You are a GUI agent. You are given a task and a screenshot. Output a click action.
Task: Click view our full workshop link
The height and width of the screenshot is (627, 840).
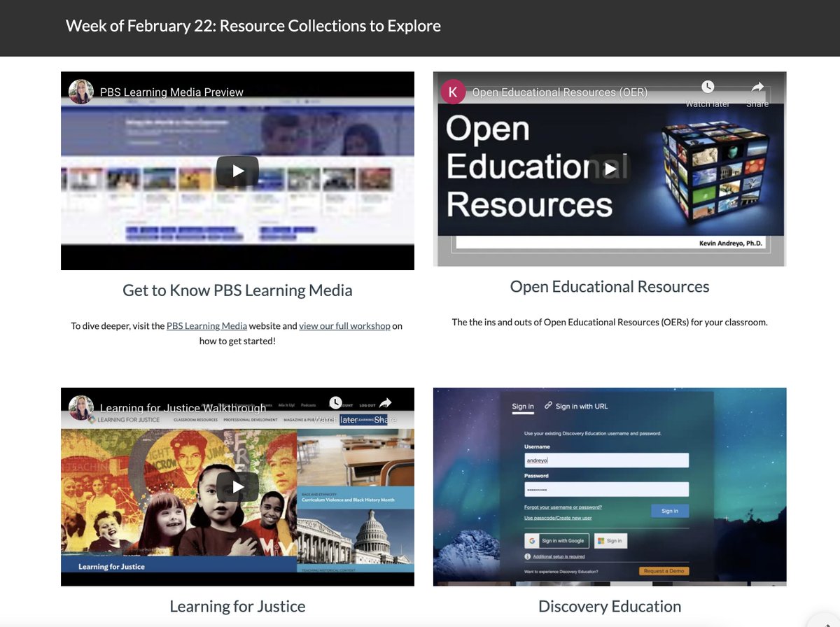coord(344,325)
